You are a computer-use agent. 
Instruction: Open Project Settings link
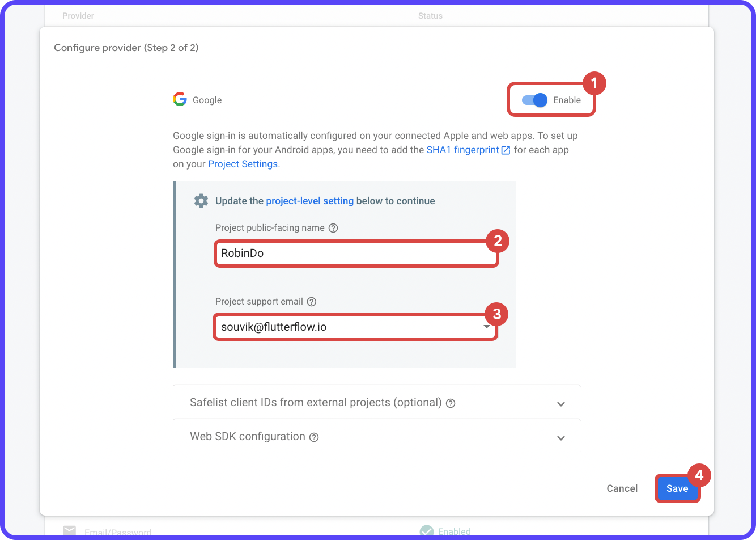click(x=243, y=164)
